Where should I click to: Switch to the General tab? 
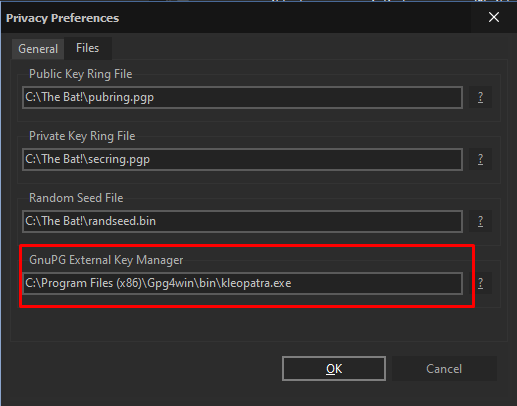pos(38,49)
